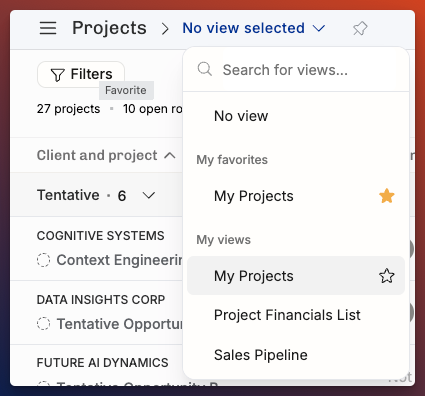The height and width of the screenshot is (396, 425).
Task: Choose Project Financials List view
Action: pyautogui.click(x=296, y=315)
